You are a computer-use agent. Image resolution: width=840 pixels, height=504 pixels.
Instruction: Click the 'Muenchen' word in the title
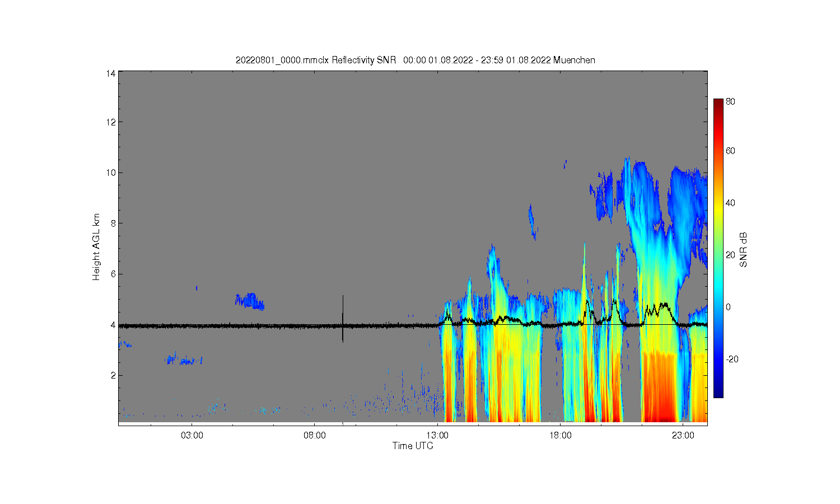(574, 60)
